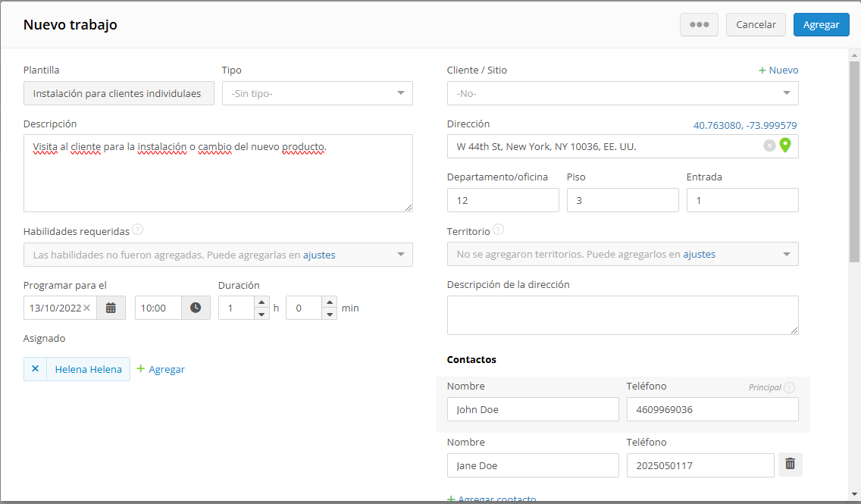Open the clock time picker icon

(196, 308)
